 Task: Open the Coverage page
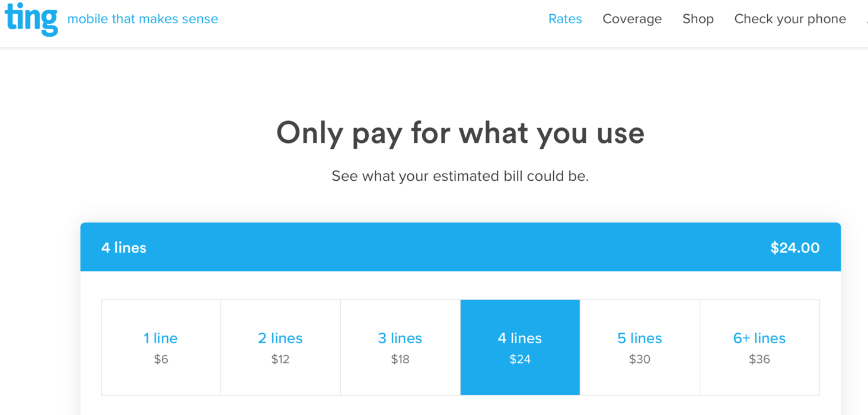(632, 19)
